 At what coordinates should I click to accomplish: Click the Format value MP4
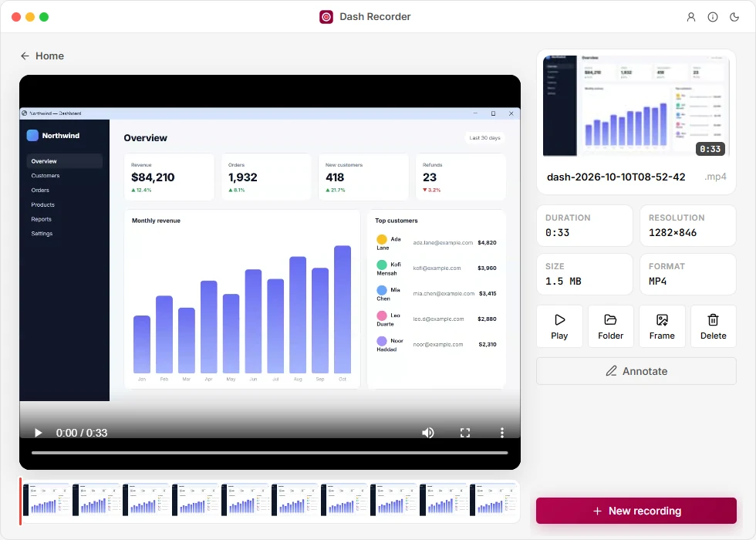click(657, 281)
